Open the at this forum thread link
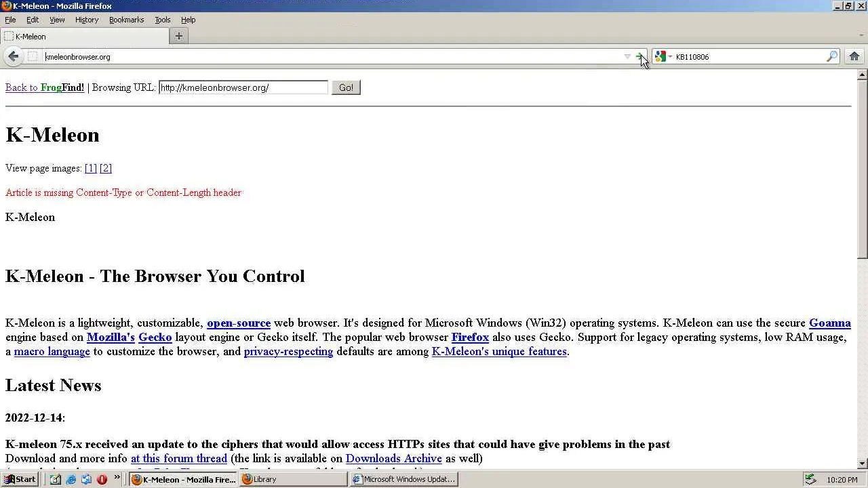 click(179, 459)
